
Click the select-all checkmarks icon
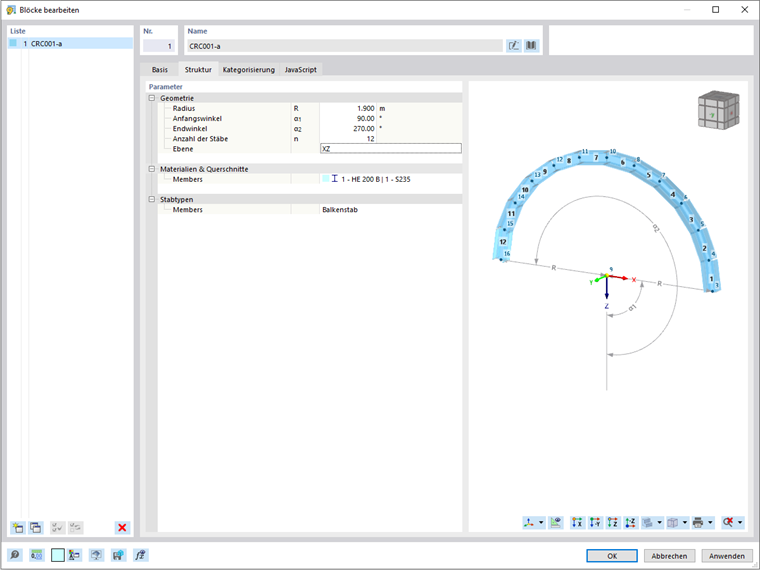57,527
